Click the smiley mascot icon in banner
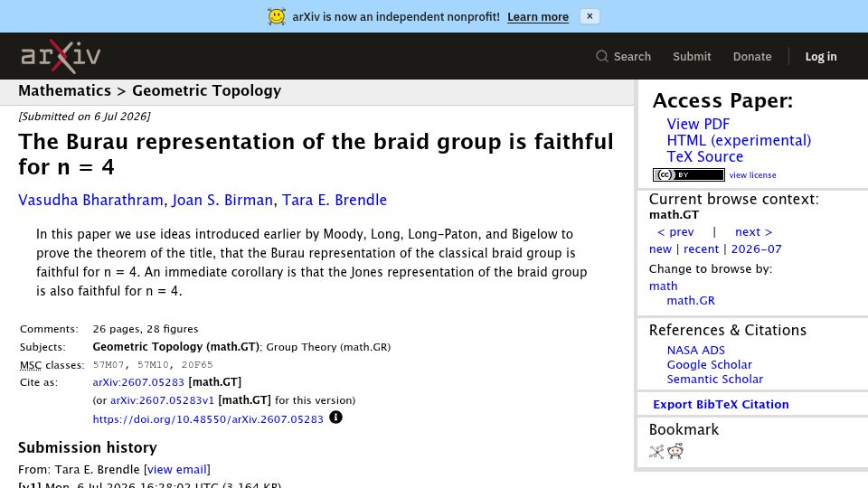The image size is (868, 488). [277, 16]
